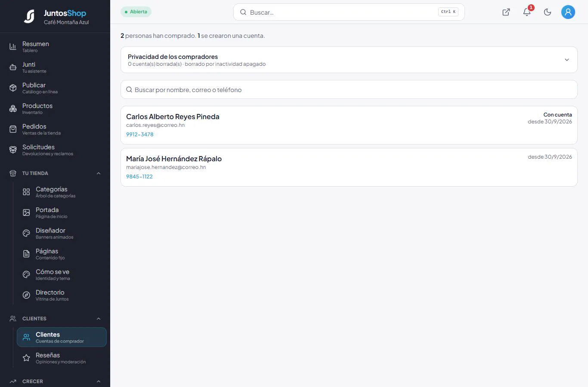Screen dimensions: 588x387
Task: Go to Solicitudes menu item
Action: (x=55, y=150)
